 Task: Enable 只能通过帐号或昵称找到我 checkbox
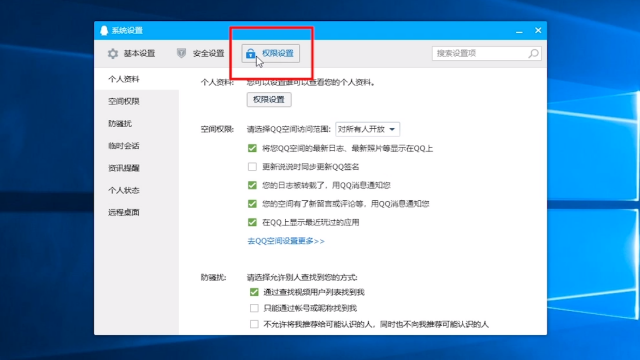click(254, 308)
